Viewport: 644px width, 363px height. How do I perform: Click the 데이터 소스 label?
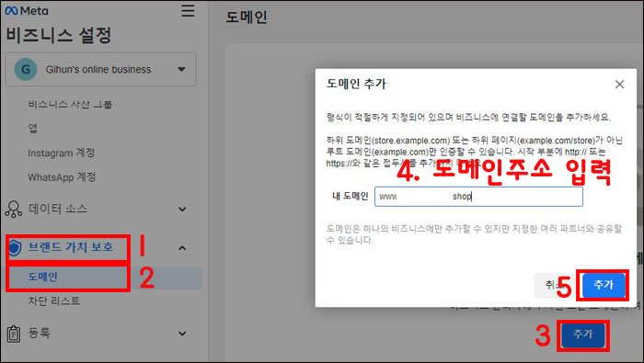[58, 209]
